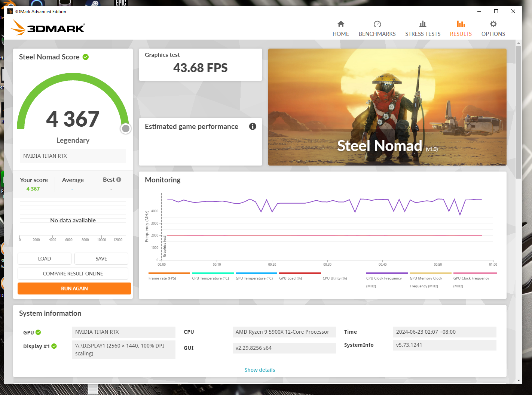Click the info icon on Estimated game performance
Image resolution: width=532 pixels, height=395 pixels.
[x=253, y=126]
